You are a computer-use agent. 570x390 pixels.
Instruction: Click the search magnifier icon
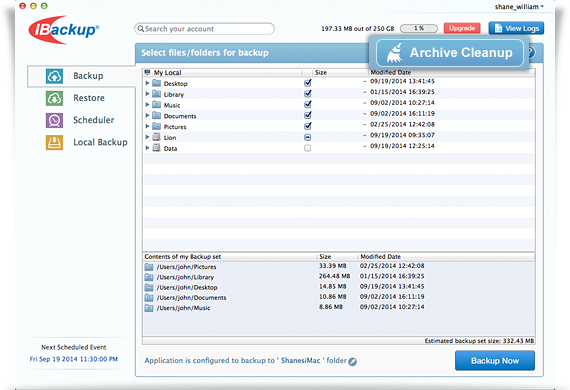(x=141, y=29)
